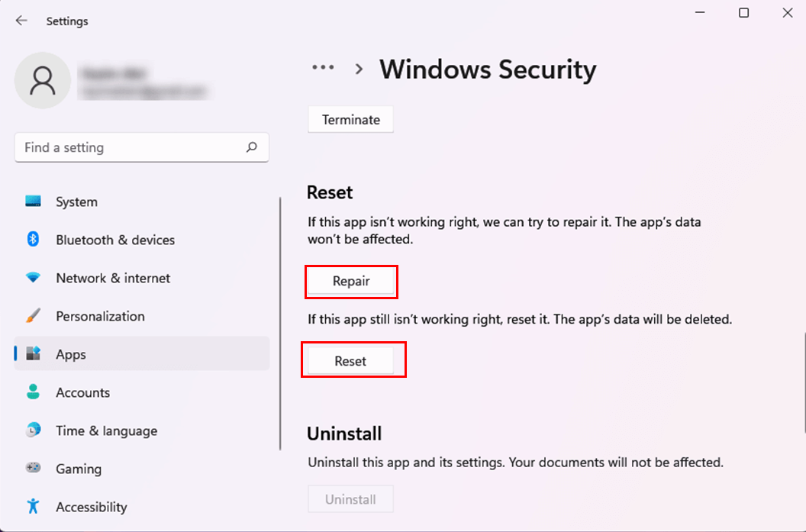Viewport: 806px width, 532px height.
Task: Click the user profile avatar
Action: [43, 80]
